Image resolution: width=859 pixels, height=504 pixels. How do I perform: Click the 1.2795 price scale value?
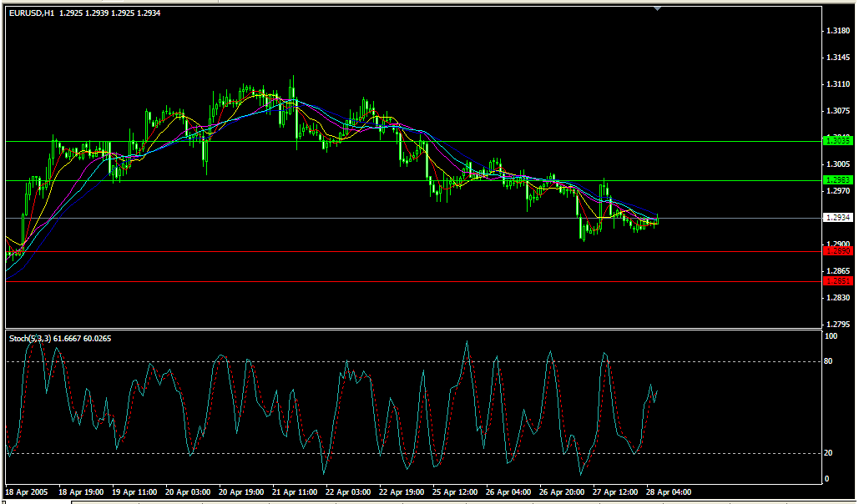837,324
